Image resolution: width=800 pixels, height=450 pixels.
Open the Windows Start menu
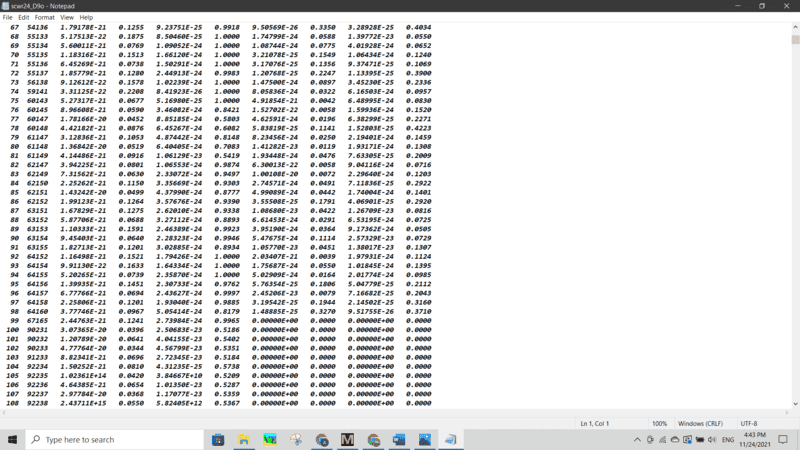coord(13,439)
